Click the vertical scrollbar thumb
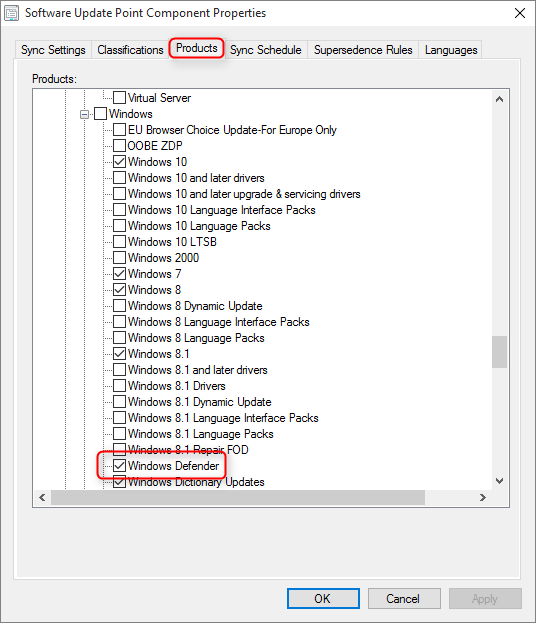This screenshot has width=536, height=623. [x=499, y=352]
